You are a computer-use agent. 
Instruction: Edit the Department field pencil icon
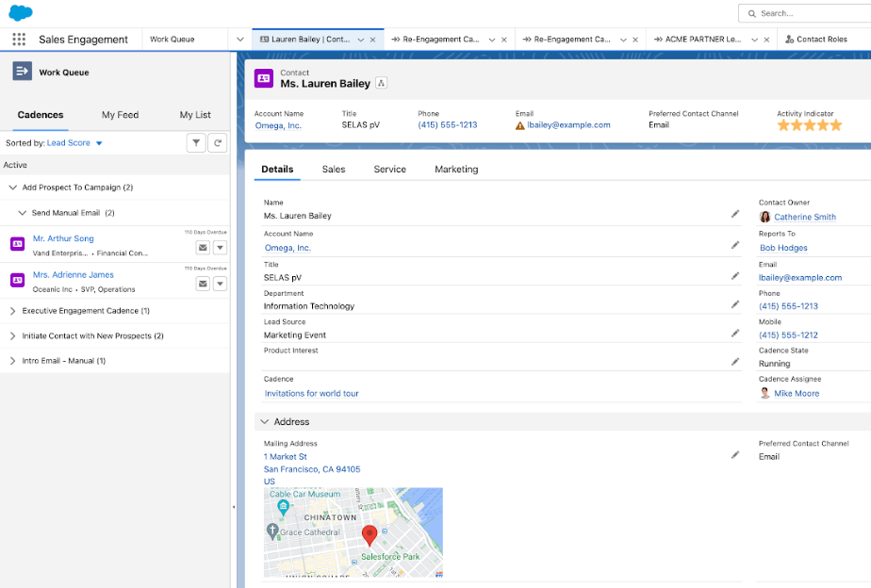tap(735, 304)
